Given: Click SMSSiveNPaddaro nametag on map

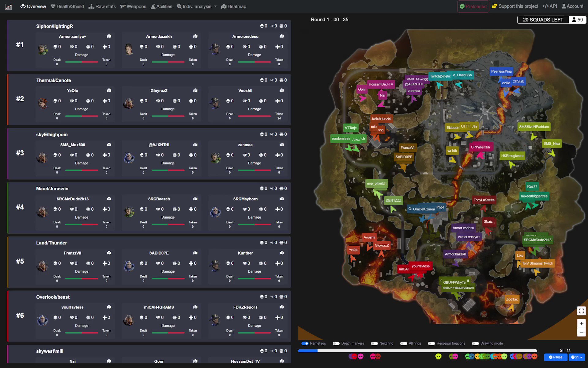Looking at the screenshot, I should [x=534, y=127].
